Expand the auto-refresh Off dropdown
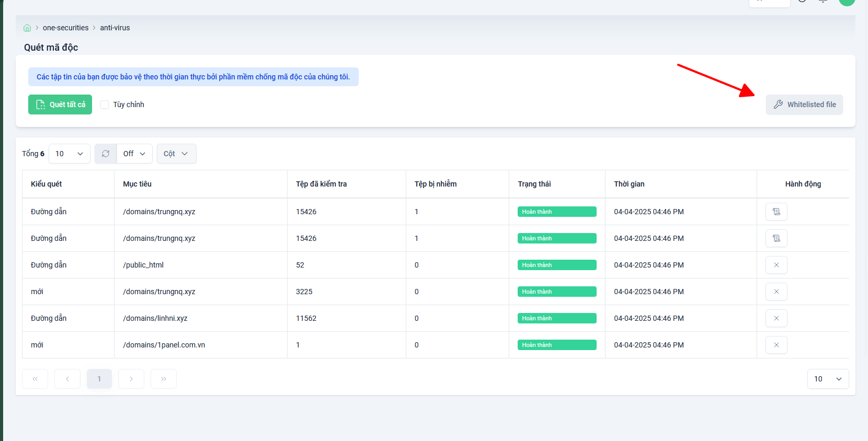Image resolution: width=868 pixels, height=441 pixels. tap(134, 154)
